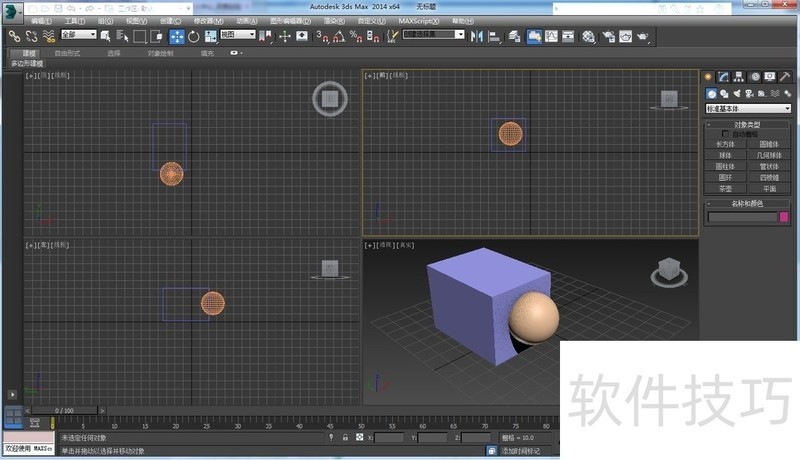Open the 全部 selection filter dropdown

(x=78, y=35)
